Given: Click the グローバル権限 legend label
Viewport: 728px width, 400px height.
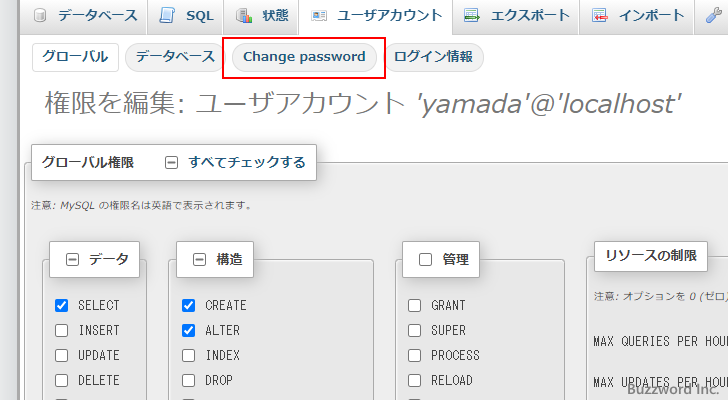Looking at the screenshot, I should point(88,162).
